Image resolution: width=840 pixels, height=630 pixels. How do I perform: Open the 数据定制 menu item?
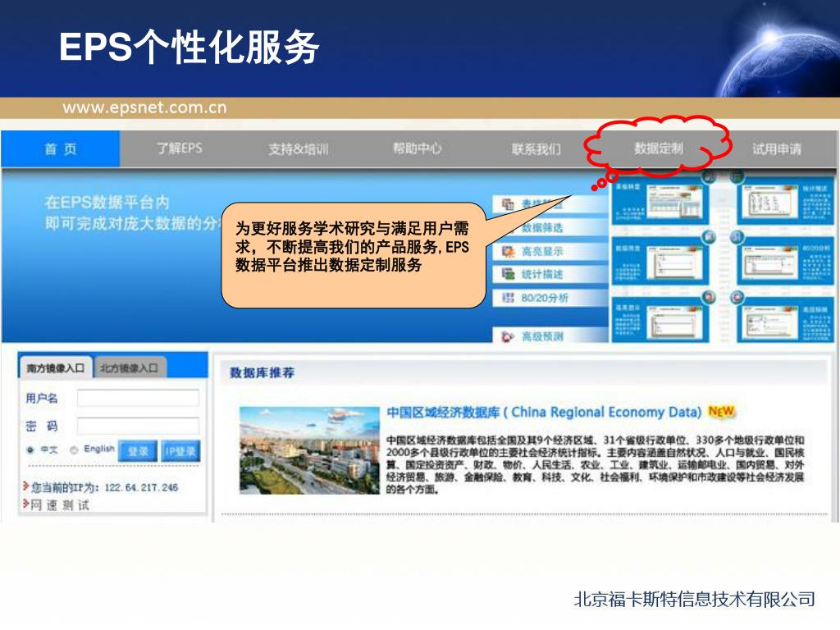[659, 148]
